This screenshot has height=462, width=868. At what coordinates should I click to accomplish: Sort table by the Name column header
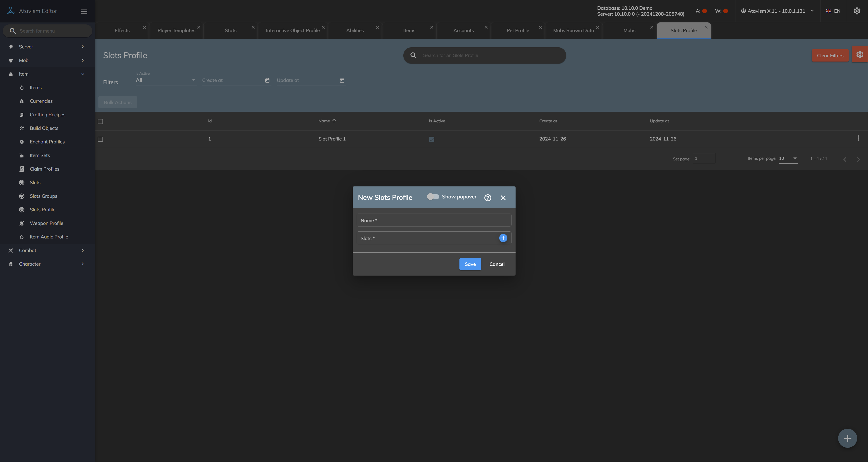[324, 121]
